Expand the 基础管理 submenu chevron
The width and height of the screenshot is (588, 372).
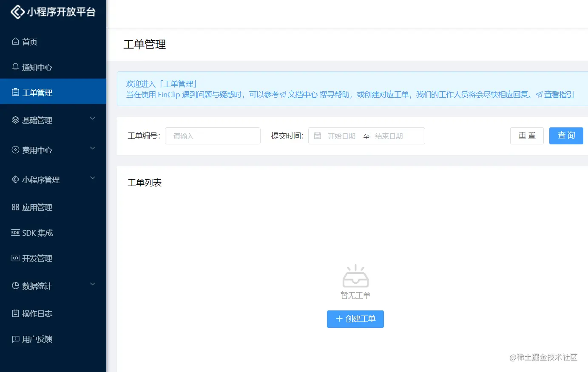click(93, 118)
